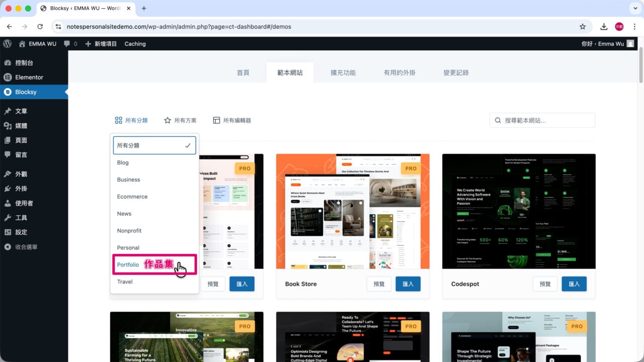Switch to the 首頁 tab
The image size is (644, 362).
tap(243, 72)
